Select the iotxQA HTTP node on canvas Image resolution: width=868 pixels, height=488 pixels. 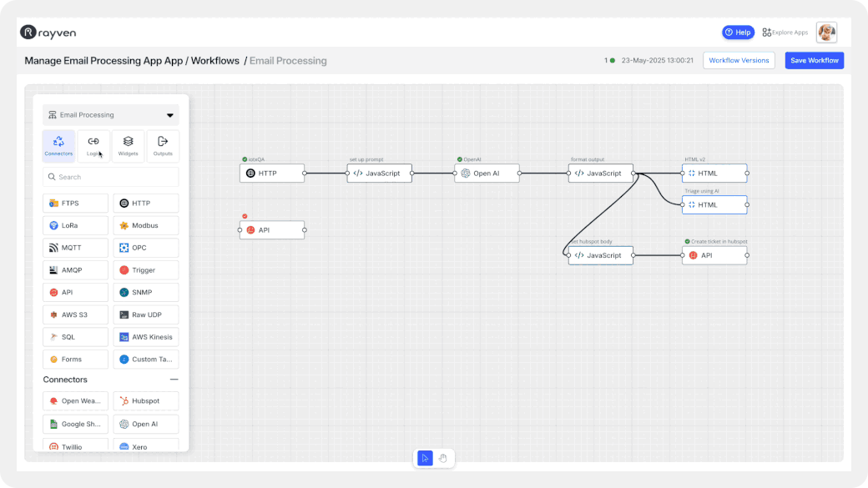point(272,174)
